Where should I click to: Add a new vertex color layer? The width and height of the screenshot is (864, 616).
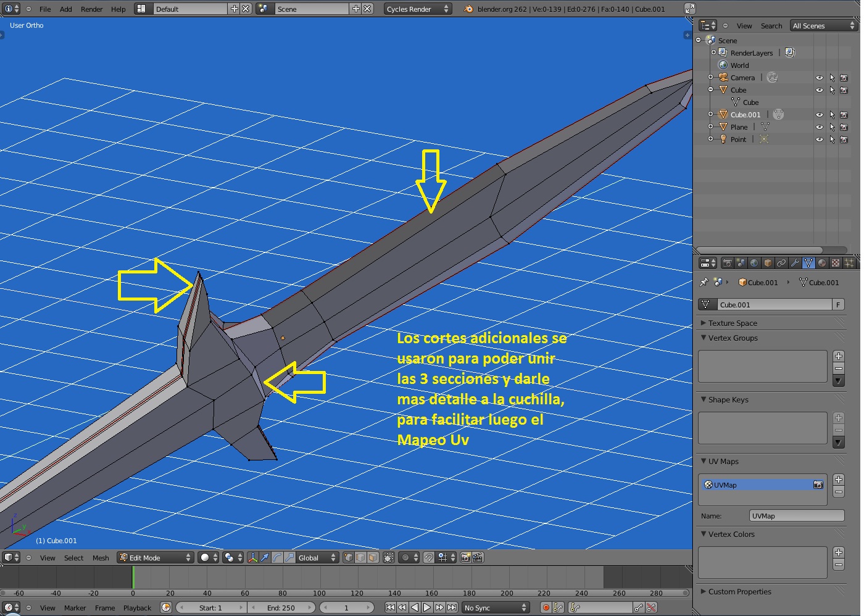(839, 552)
